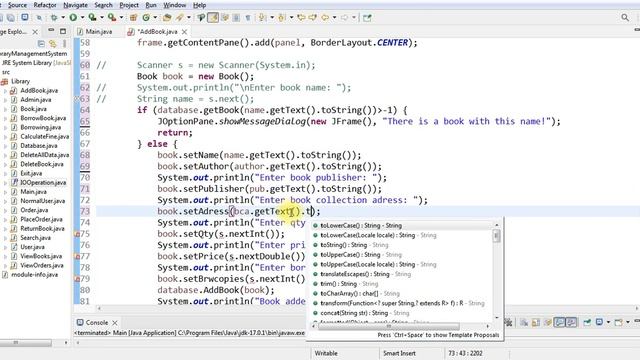Click the Open Type icon
Viewport: 640px width, 360px height.
(167, 18)
